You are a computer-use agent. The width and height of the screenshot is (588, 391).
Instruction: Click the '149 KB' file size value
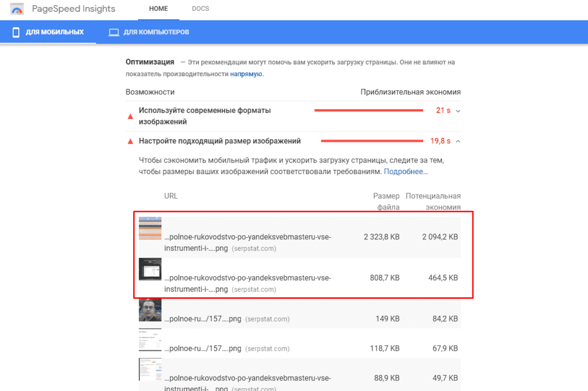[388, 319]
